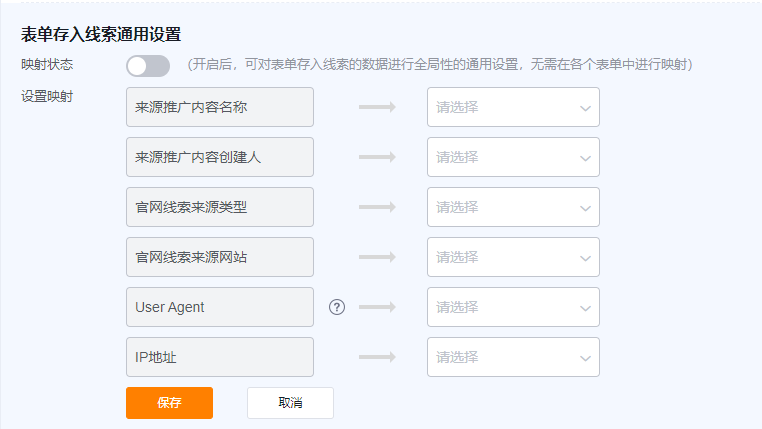Open dropdown for 来源推广内容名称 mapping
Image resolution: width=762 pixels, height=429 pixels.
click(513, 107)
